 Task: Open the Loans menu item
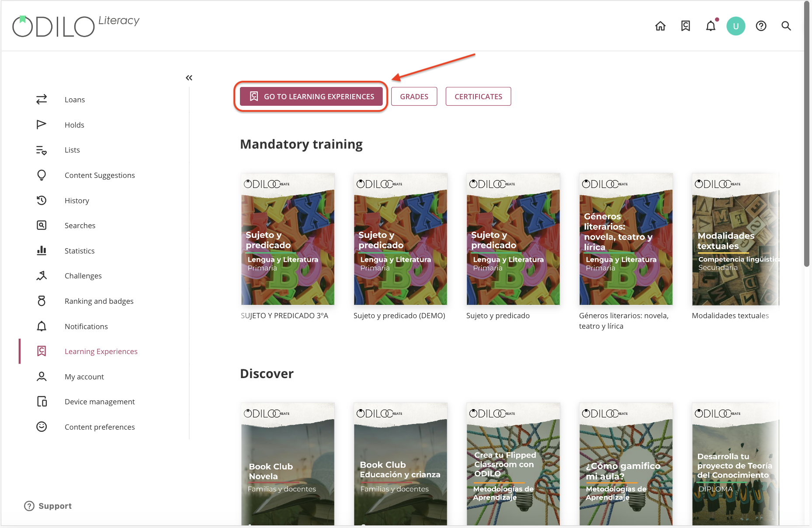75,100
